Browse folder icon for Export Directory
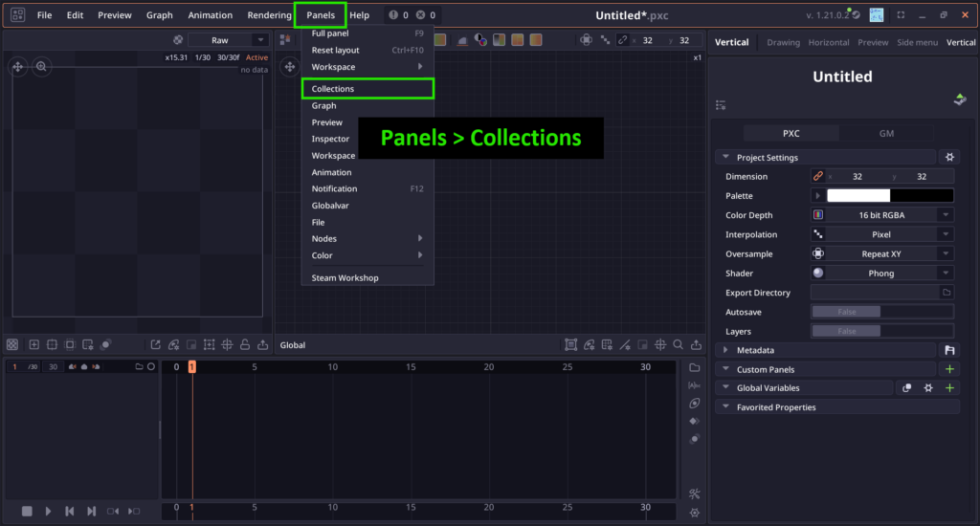This screenshot has width=980, height=526. [x=947, y=293]
